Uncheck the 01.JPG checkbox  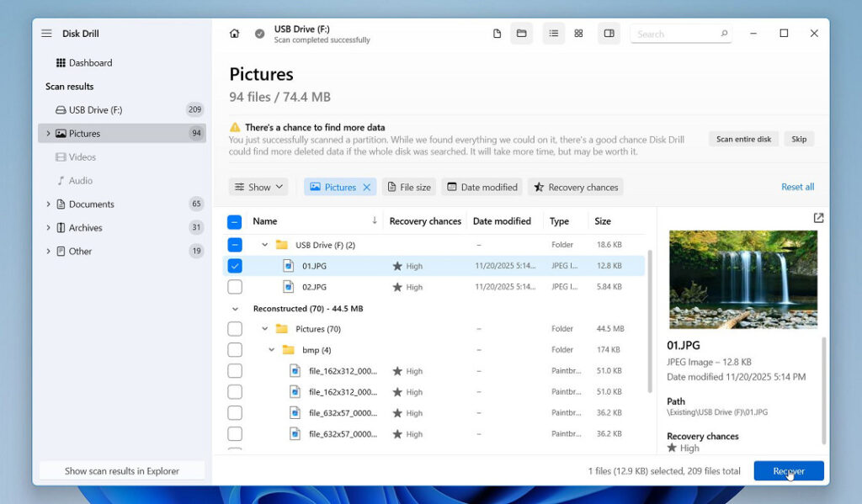[235, 266]
